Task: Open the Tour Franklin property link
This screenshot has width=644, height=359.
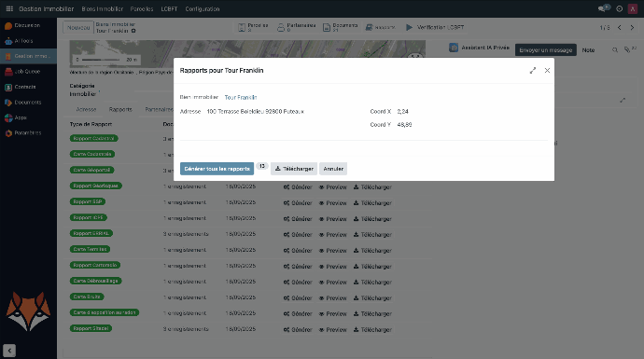Action: pos(241,97)
